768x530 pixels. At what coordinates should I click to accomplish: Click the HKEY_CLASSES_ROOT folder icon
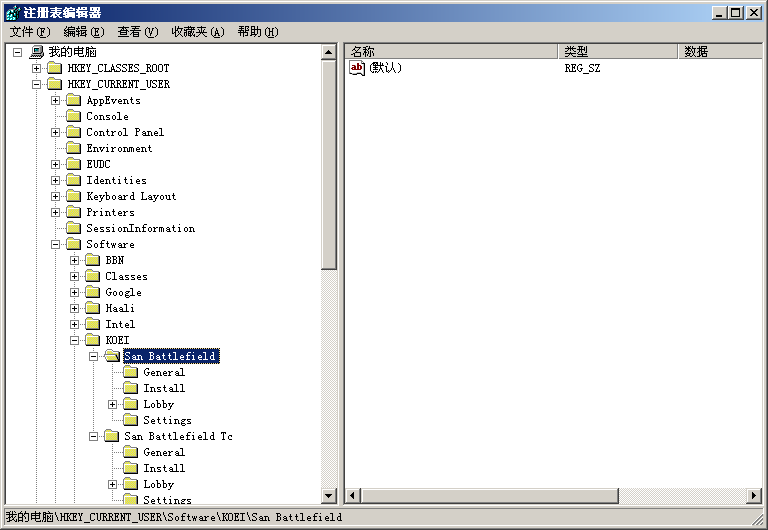tap(54, 68)
